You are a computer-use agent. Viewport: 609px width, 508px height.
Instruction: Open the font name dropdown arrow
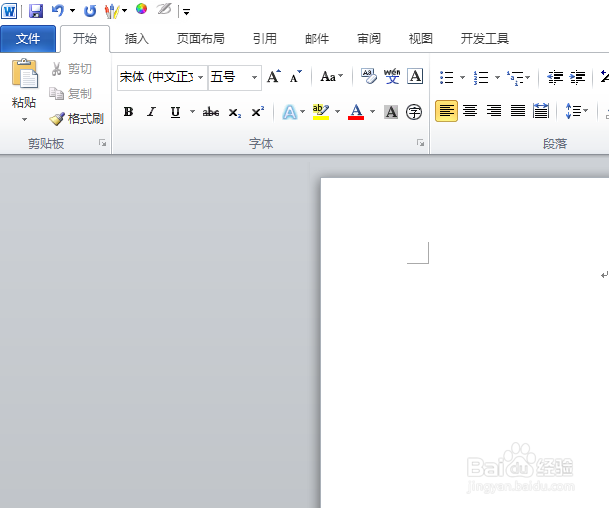[x=201, y=77]
